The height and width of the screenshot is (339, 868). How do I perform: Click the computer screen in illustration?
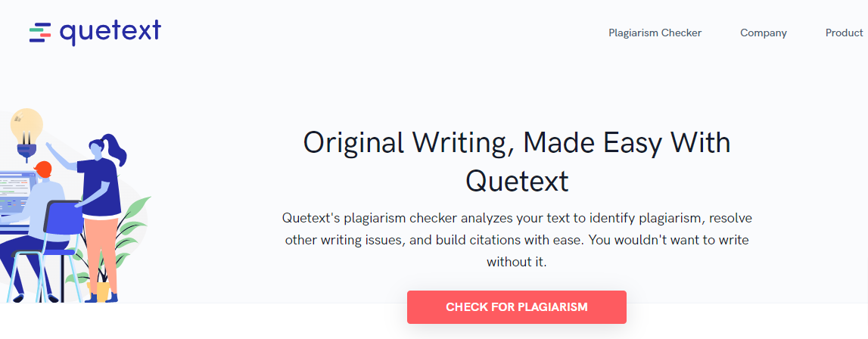[x=17, y=193]
